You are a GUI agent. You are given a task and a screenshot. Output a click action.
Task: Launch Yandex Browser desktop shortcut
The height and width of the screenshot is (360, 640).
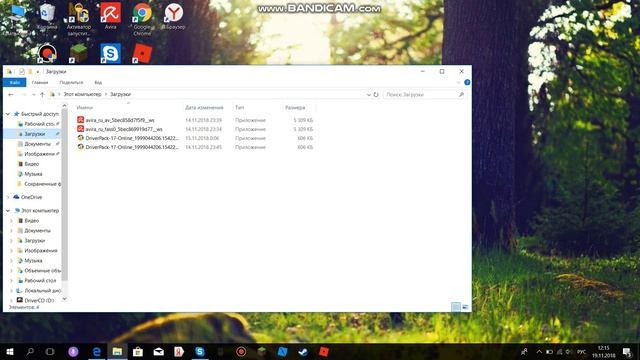point(173,16)
